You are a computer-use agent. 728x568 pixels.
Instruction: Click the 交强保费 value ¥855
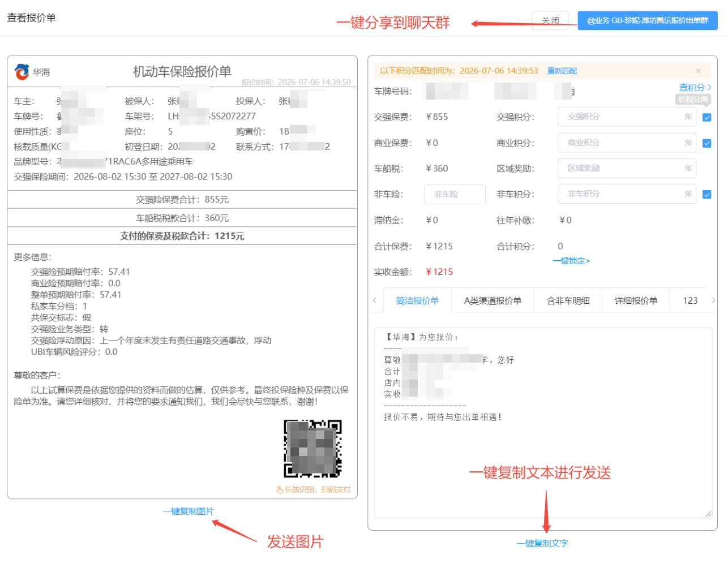(x=436, y=117)
